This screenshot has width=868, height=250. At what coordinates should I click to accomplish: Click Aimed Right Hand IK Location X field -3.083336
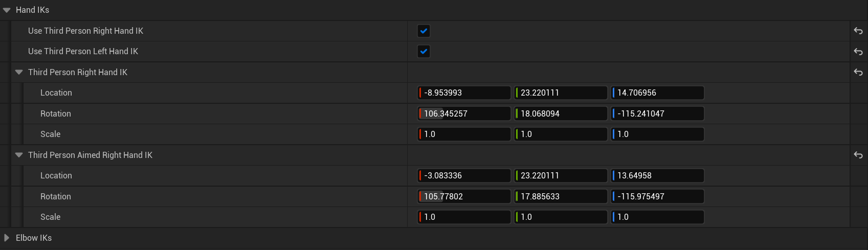pos(464,176)
